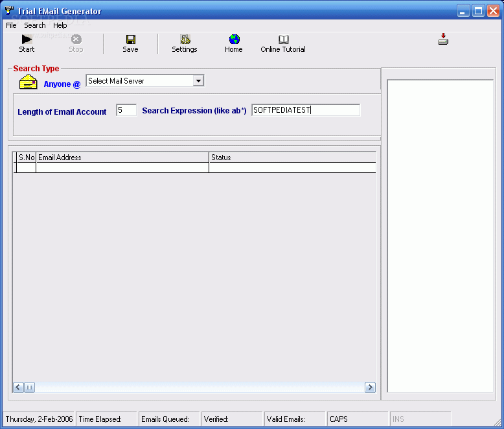Minimize the Trial EMail Generator window
This screenshot has height=429, width=504.
tap(463, 11)
